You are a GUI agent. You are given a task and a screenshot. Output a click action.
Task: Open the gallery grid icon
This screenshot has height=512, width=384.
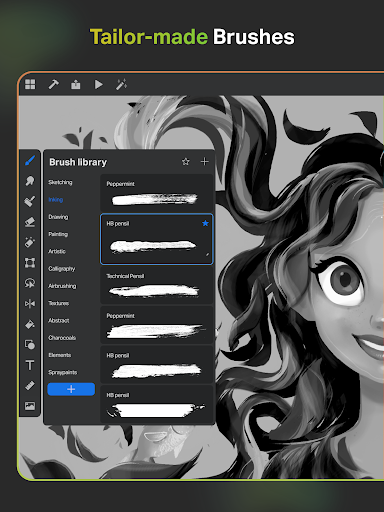point(30,84)
